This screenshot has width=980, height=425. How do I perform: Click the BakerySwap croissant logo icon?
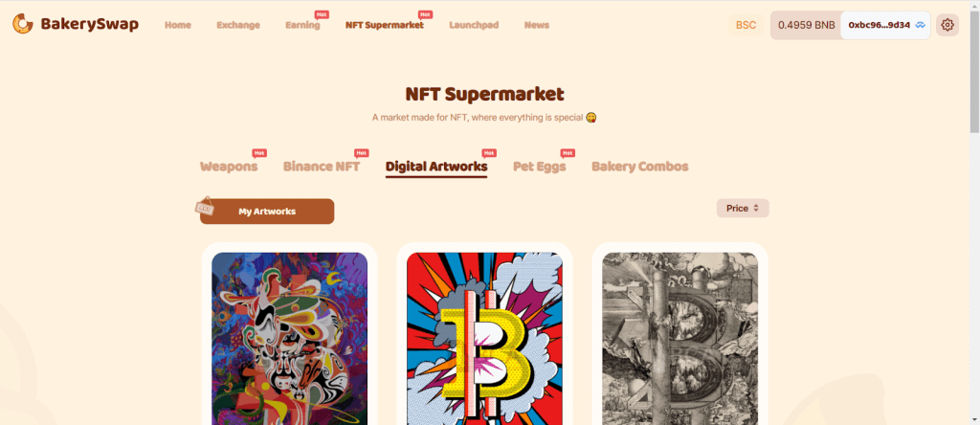coord(23,24)
